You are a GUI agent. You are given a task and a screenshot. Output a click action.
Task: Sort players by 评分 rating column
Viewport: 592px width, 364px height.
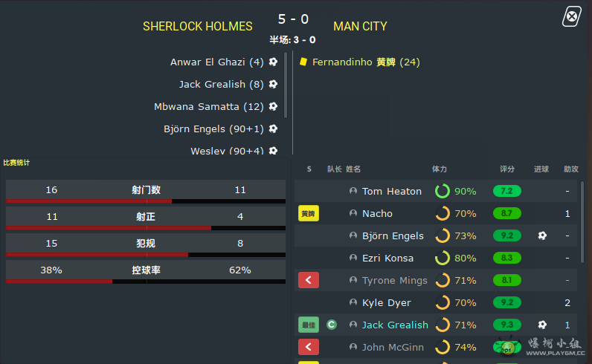click(507, 169)
